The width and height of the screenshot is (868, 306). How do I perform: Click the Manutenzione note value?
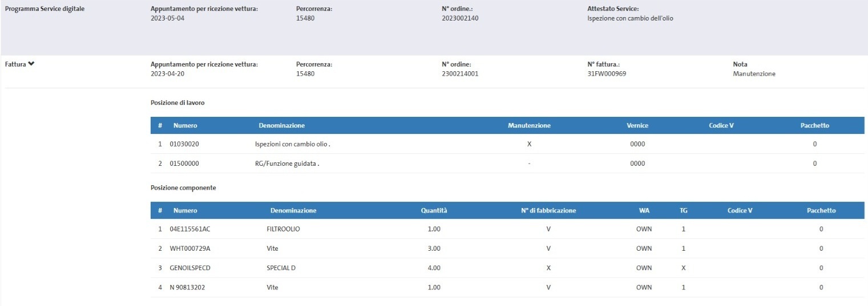click(x=754, y=74)
